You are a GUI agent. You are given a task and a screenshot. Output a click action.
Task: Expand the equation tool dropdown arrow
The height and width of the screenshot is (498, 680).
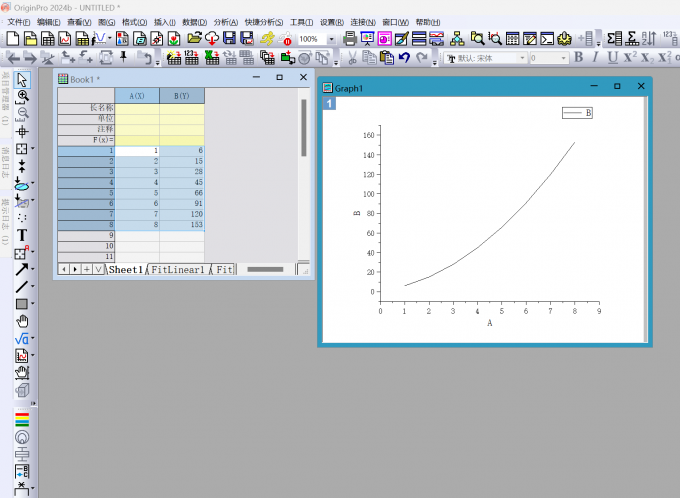click(33, 338)
